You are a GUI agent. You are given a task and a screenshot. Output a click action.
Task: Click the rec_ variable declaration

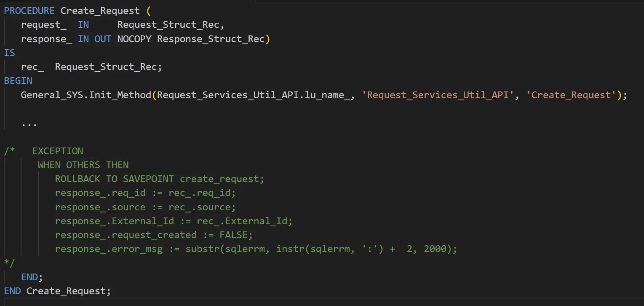point(91,67)
